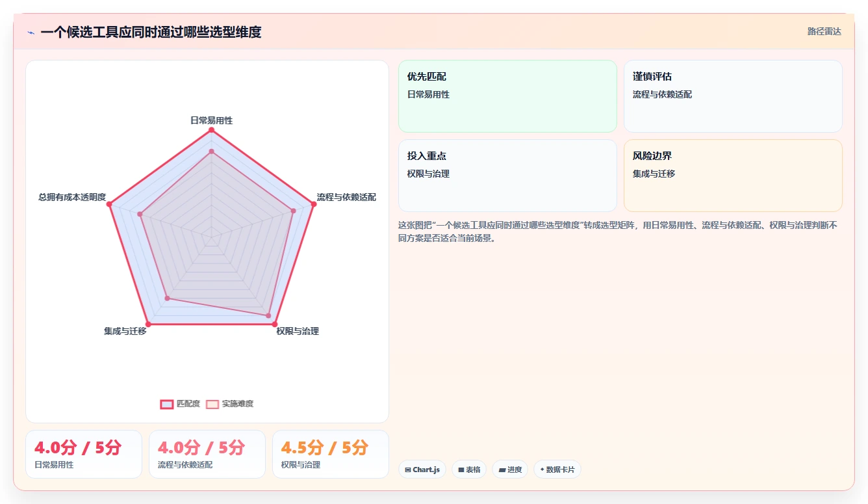This screenshot has height=504, width=868.
Task: Click the lightning icon beside the title
Action: [31, 33]
